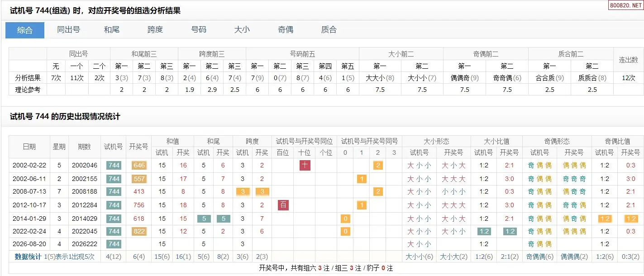Image resolution: width=644 pixels, height=276 pixels.
Task: Click date 2026-08-20
Action: coord(29,244)
